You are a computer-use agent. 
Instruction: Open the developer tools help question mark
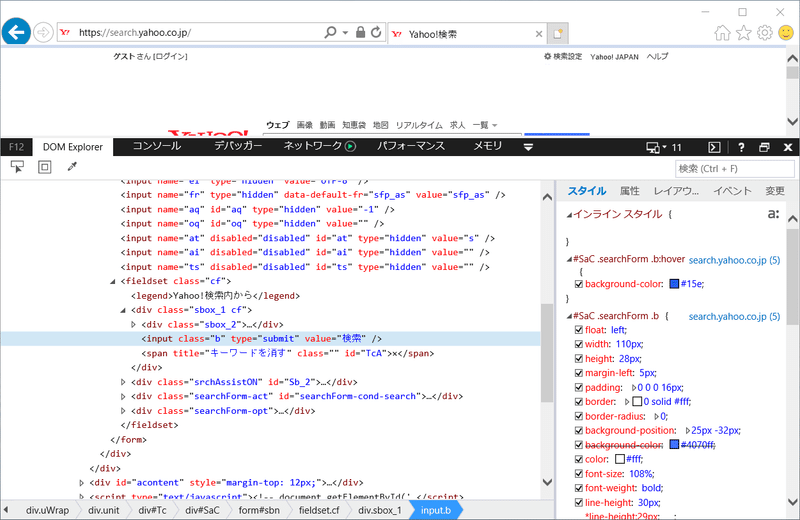pyautogui.click(x=741, y=147)
